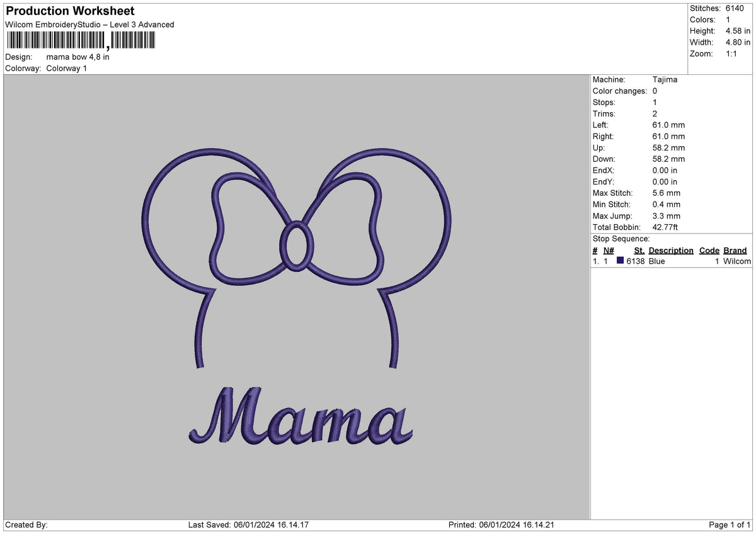Select the '0.00 in' value in EndY row
The width and height of the screenshot is (756, 534).
665,182
